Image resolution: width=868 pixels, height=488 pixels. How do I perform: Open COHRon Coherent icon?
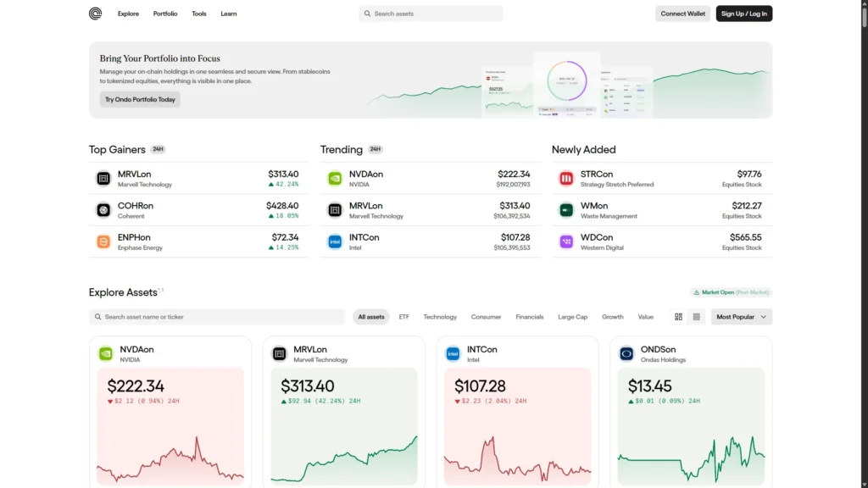[103, 210]
